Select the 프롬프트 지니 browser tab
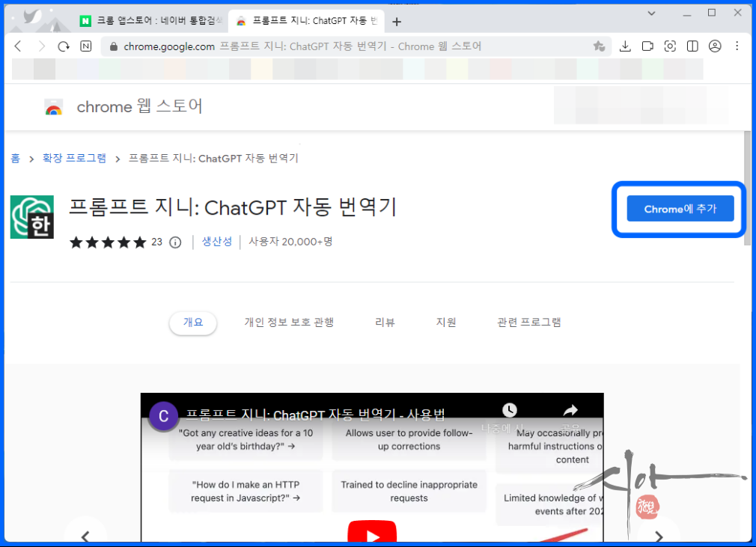The image size is (756, 547). coord(307,21)
